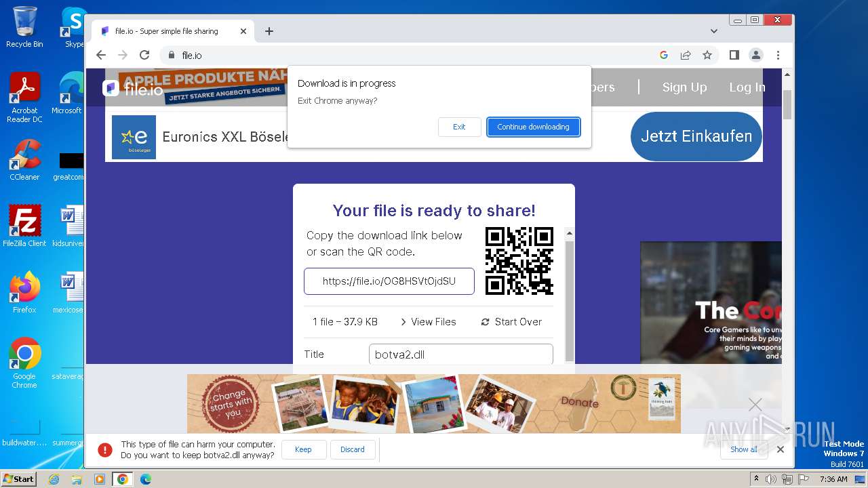The width and height of the screenshot is (868, 488).
Task: Toggle the Chrome side panel icon
Action: click(x=734, y=55)
